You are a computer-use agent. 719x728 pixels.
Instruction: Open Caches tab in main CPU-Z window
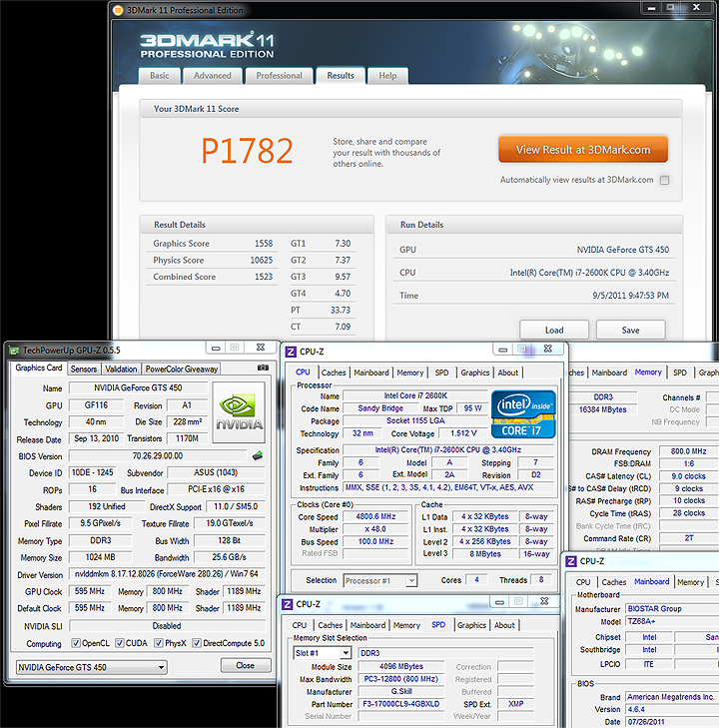click(x=334, y=372)
